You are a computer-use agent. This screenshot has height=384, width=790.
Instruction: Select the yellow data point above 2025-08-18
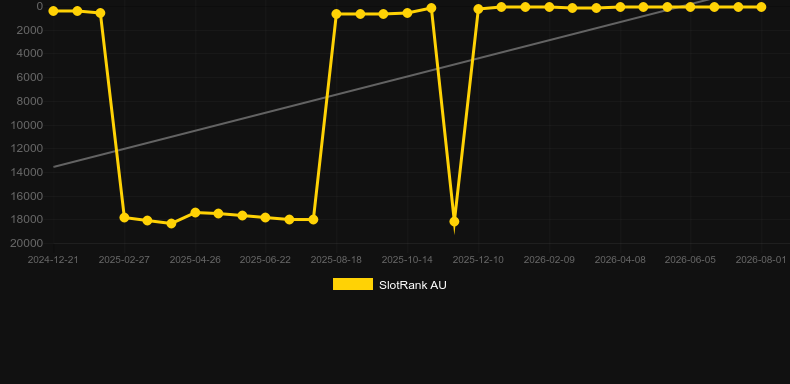pyautogui.click(x=337, y=14)
